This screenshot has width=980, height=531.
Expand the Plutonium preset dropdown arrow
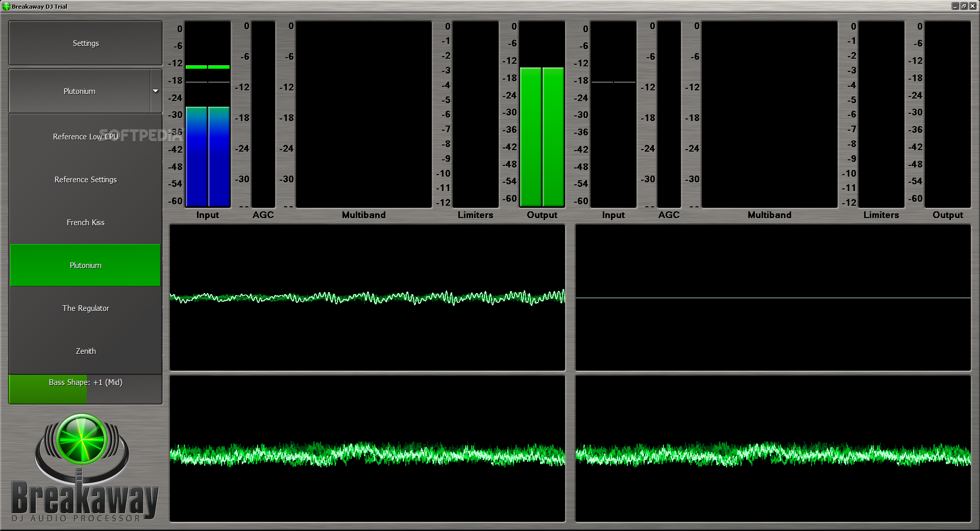(x=156, y=91)
